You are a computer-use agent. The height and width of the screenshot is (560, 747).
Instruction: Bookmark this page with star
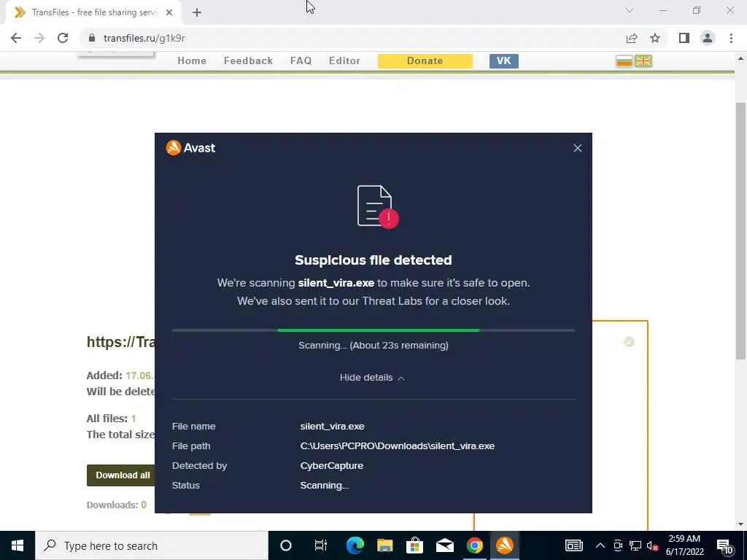click(655, 38)
